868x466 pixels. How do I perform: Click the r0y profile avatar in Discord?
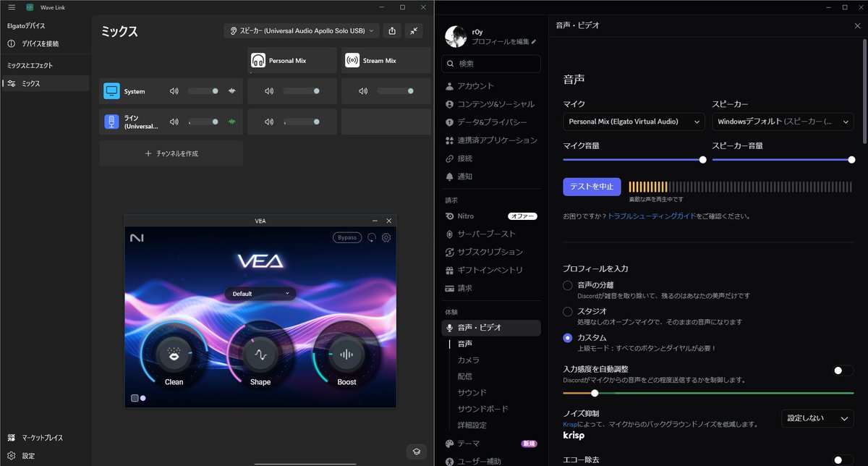456,37
